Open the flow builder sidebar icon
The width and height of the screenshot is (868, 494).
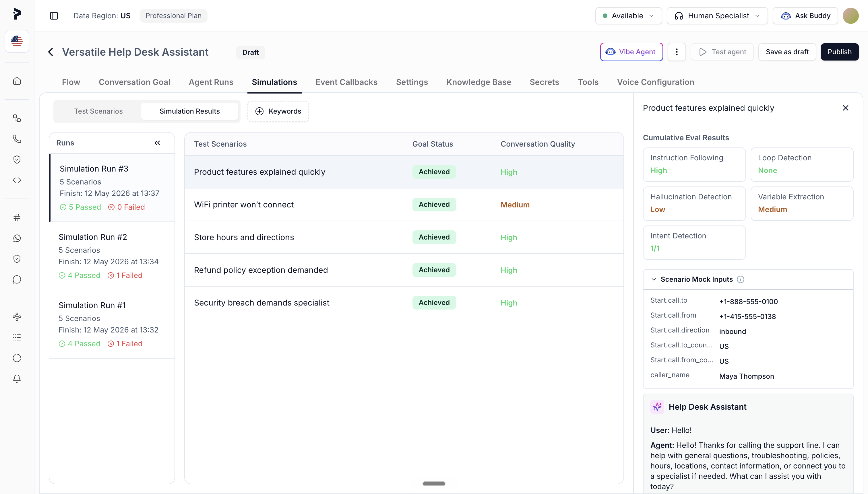coord(17,118)
